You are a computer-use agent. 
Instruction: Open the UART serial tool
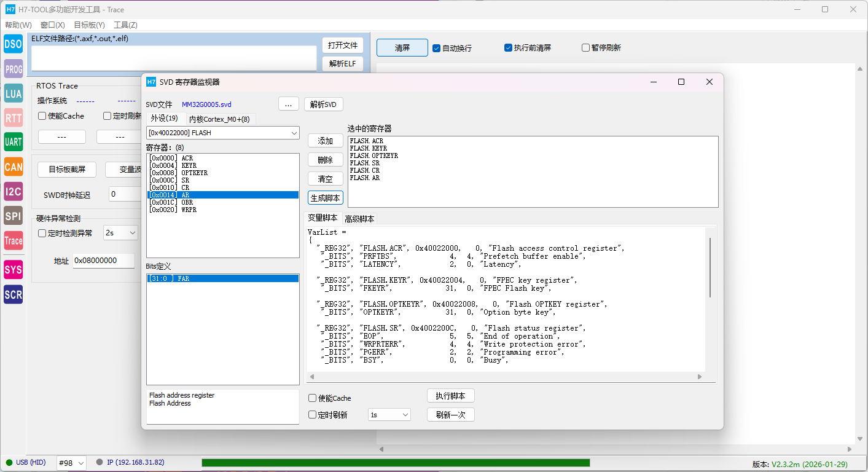tap(13, 142)
